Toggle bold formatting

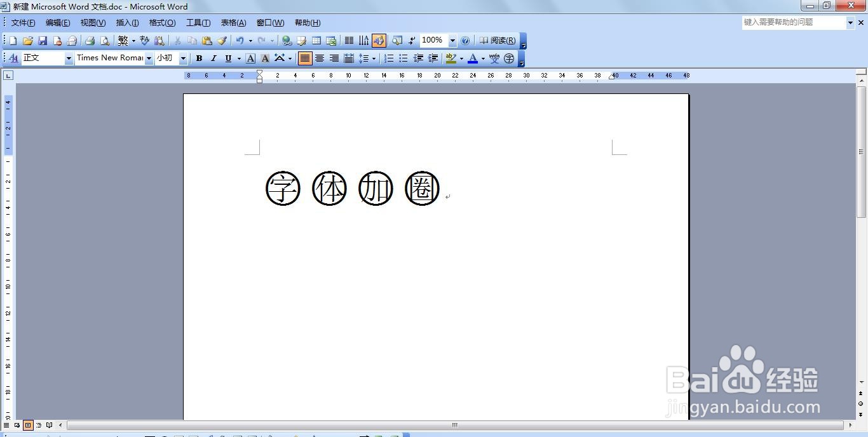coord(199,58)
